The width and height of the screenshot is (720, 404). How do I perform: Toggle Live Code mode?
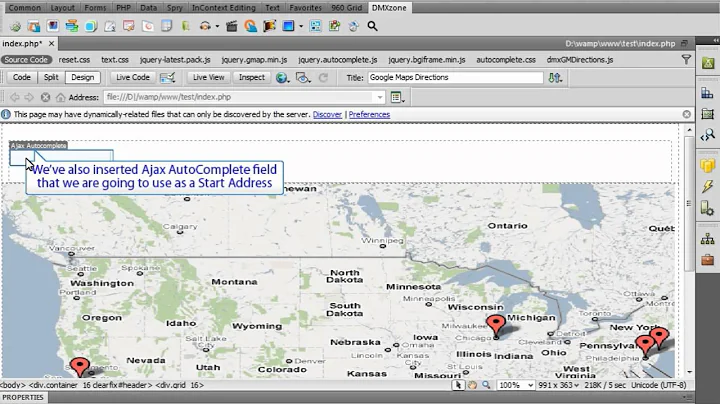[x=133, y=78]
